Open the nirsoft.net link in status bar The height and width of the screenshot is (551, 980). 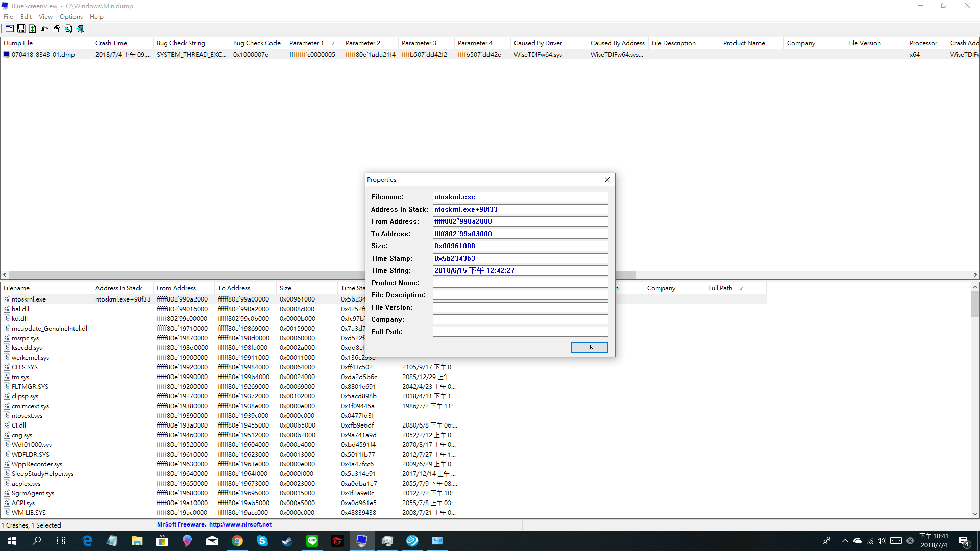coord(240,524)
